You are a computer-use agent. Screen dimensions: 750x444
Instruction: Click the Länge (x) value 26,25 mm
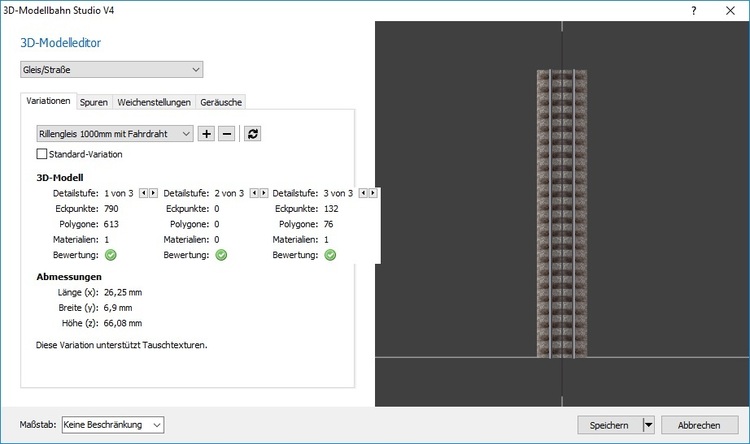point(123,292)
